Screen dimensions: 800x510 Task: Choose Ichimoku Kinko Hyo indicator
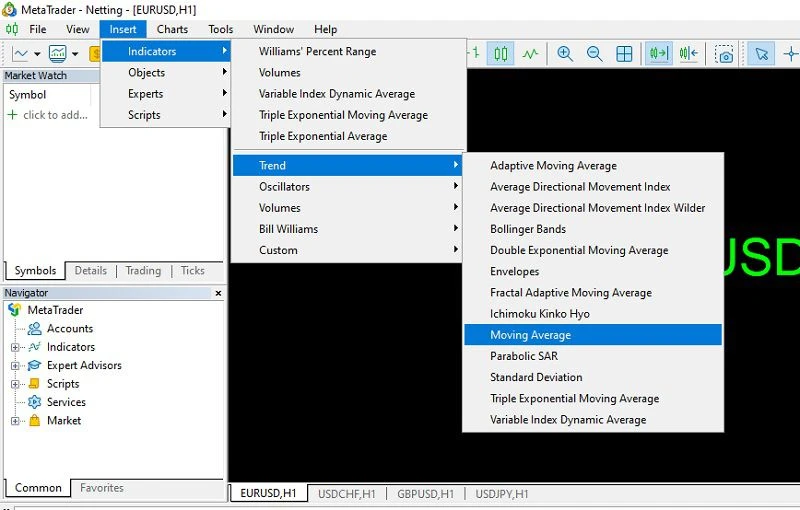point(593,314)
